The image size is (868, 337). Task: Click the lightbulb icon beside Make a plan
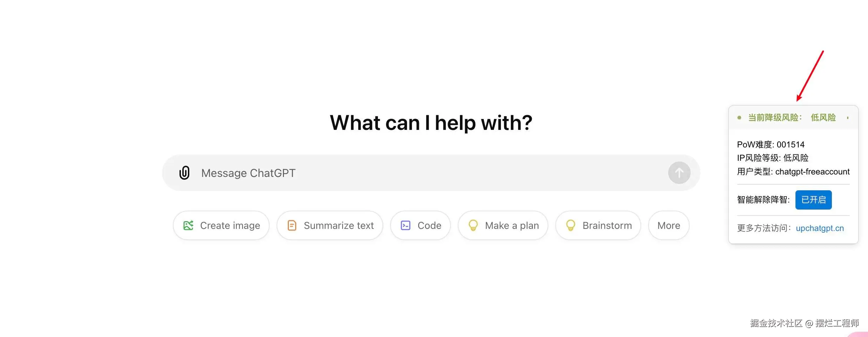coord(473,225)
